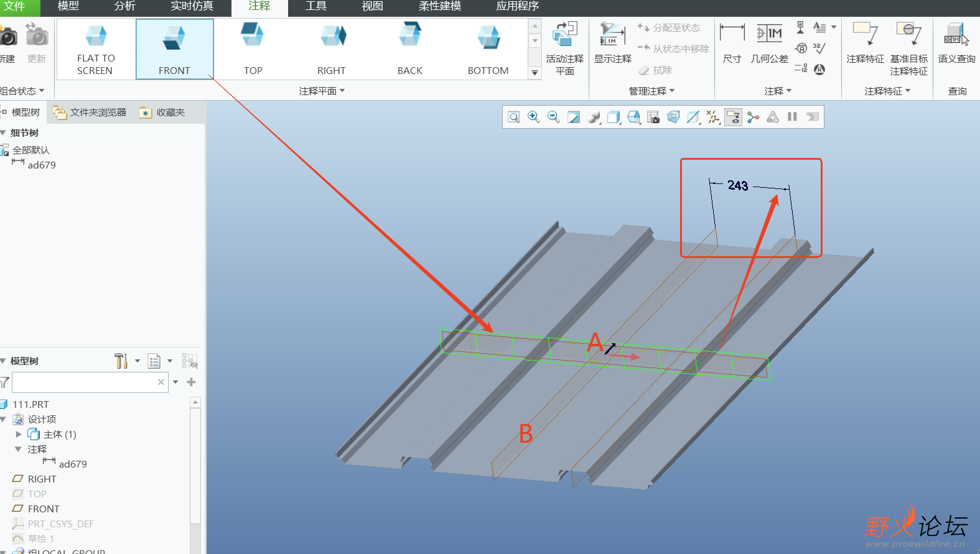This screenshot has width=980, height=554.
Task: Open the 注释特征 group dropdown
Action: (887, 91)
